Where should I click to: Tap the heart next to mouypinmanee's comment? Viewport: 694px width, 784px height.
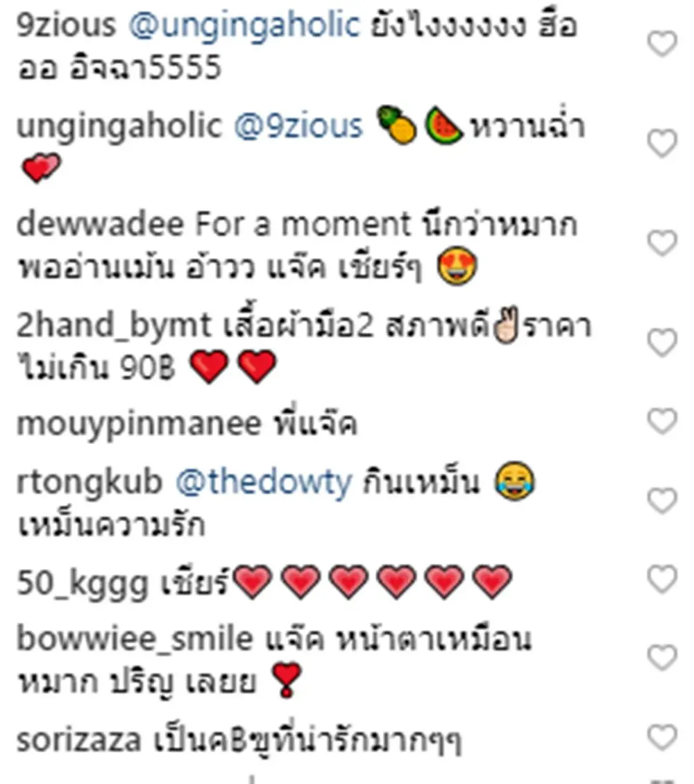[x=662, y=421]
